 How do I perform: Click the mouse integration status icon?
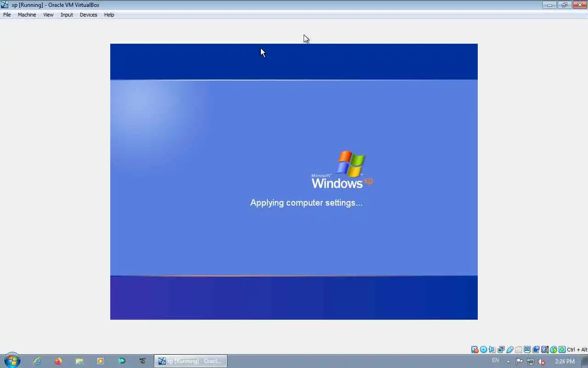pyautogui.click(x=554, y=350)
